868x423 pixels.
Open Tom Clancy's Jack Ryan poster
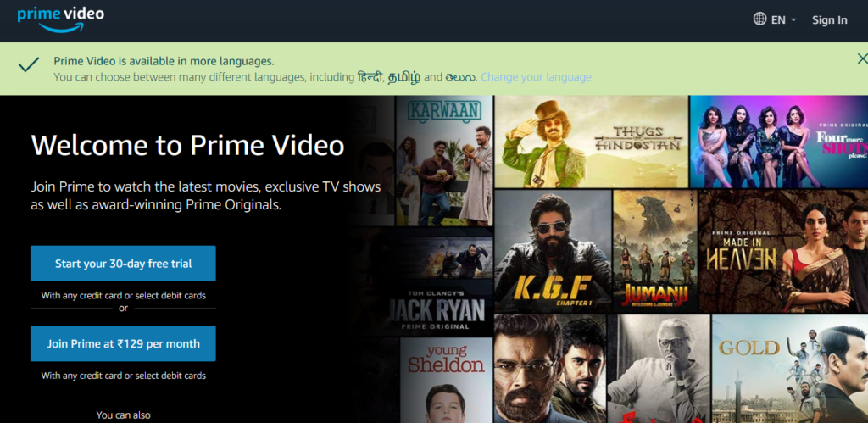(x=440, y=282)
